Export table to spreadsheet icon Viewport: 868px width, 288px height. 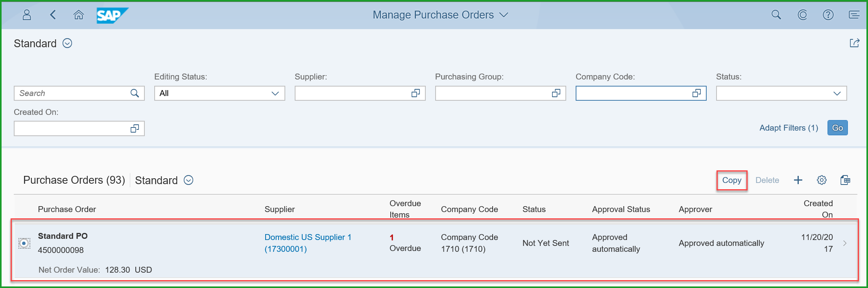(x=845, y=180)
